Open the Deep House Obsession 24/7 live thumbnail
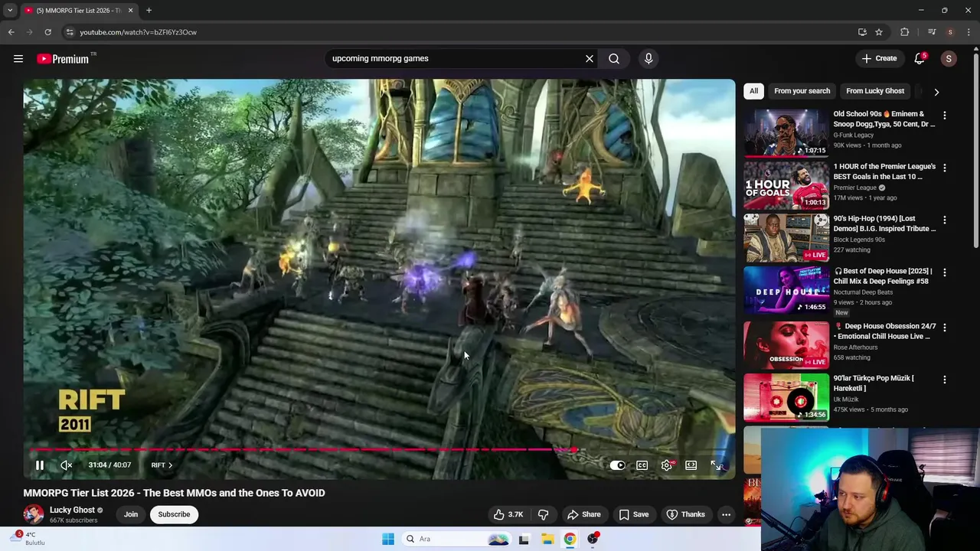Image resolution: width=980 pixels, height=551 pixels. (x=786, y=345)
